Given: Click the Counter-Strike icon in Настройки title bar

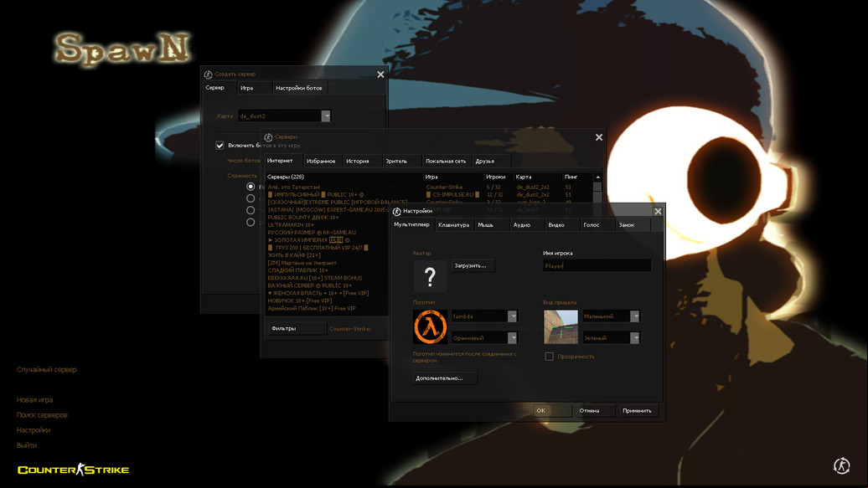Looking at the screenshot, I should (396, 211).
